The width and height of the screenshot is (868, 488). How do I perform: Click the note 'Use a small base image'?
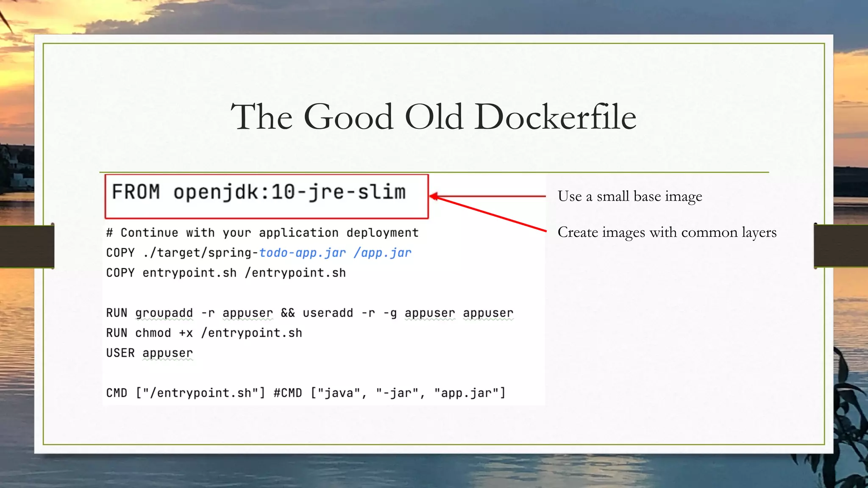(630, 196)
